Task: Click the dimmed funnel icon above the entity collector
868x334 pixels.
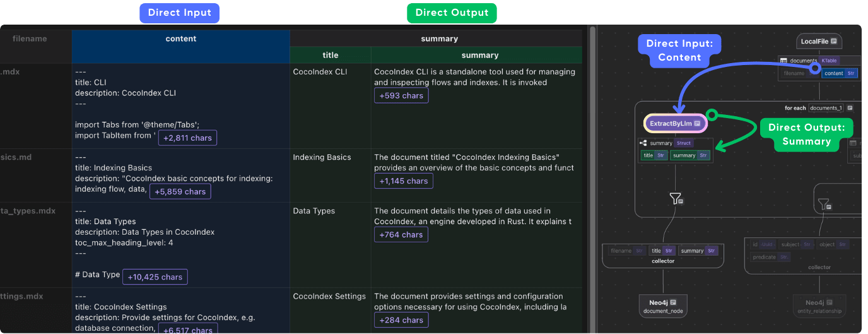Action: pos(824,204)
